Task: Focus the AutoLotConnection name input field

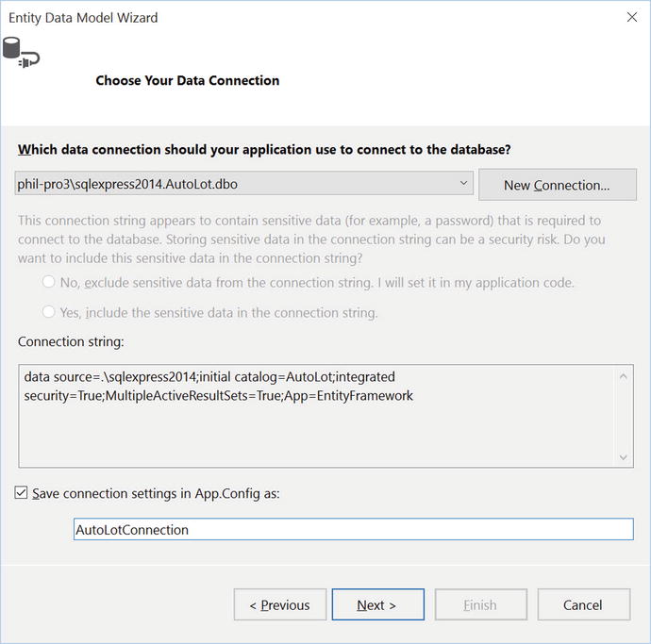Action: click(353, 530)
